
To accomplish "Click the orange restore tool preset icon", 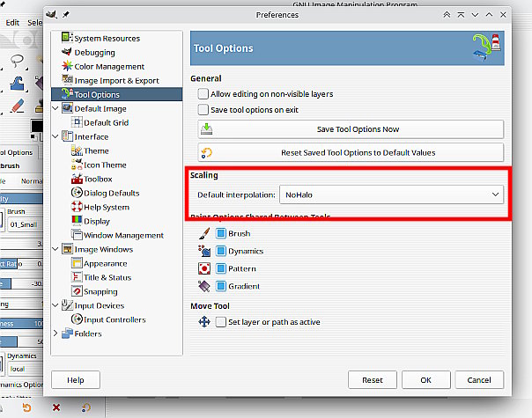I will 26,407.
